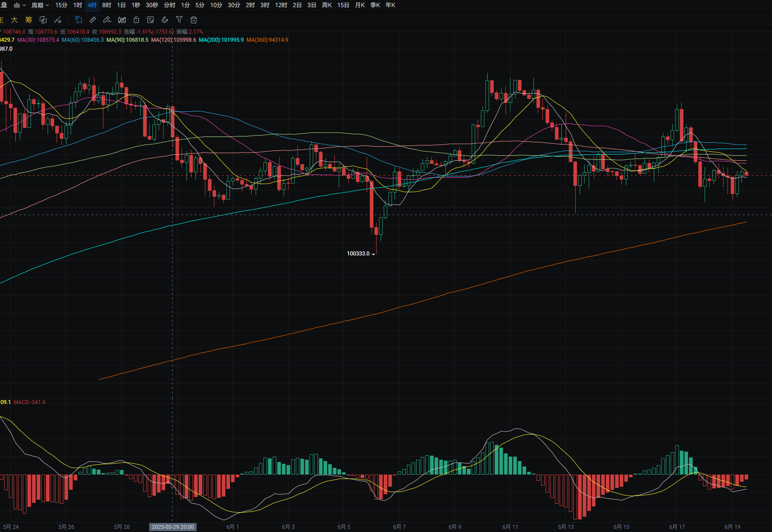Open the note edit icon
The height and width of the screenshot is (532, 772).
151,20
